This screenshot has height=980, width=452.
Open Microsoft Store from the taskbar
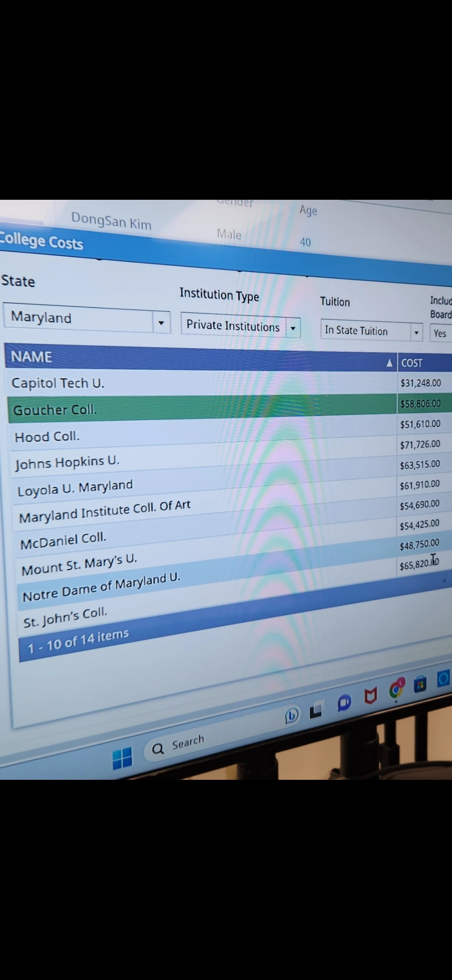[x=420, y=684]
